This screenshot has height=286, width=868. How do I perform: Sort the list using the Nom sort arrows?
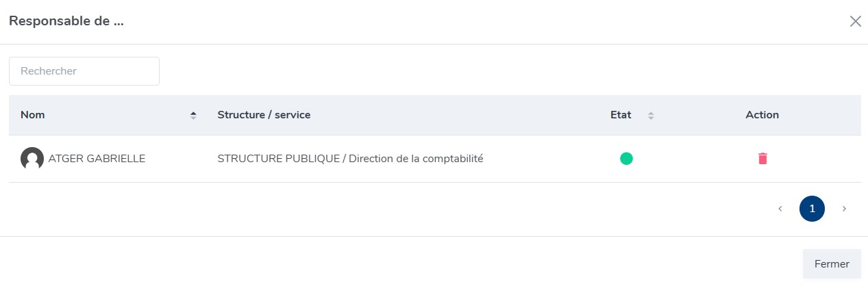coord(193,116)
